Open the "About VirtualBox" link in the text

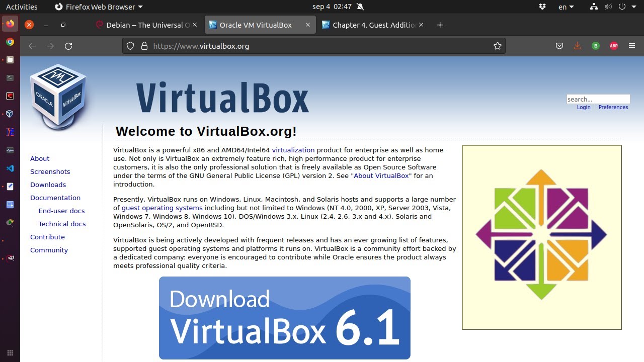tap(381, 175)
